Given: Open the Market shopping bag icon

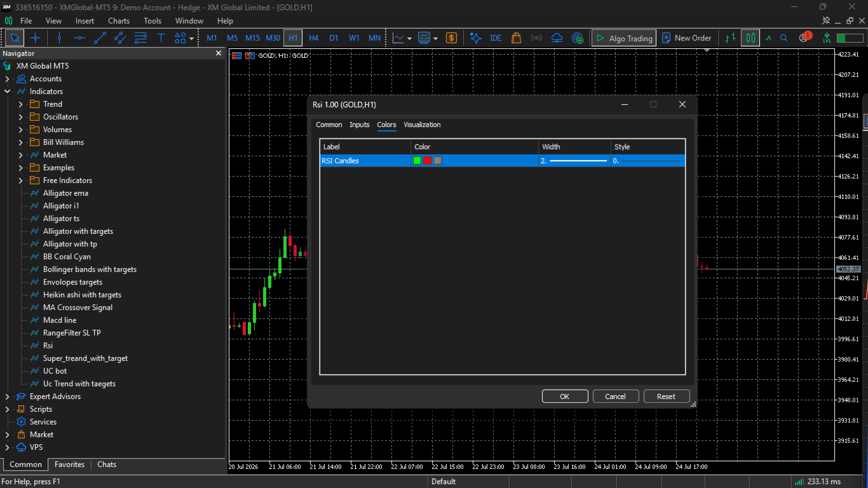Looking at the screenshot, I should 516,38.
